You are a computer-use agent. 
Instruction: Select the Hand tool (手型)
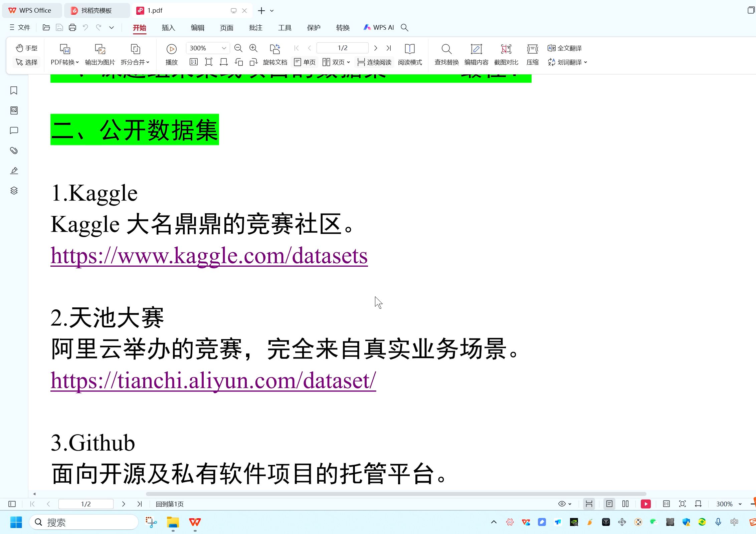27,48
